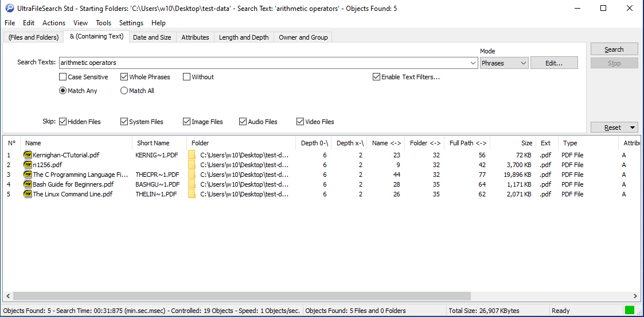The image size is (644, 317).
Task: Switch to the Attributes tab
Action: [x=195, y=37]
